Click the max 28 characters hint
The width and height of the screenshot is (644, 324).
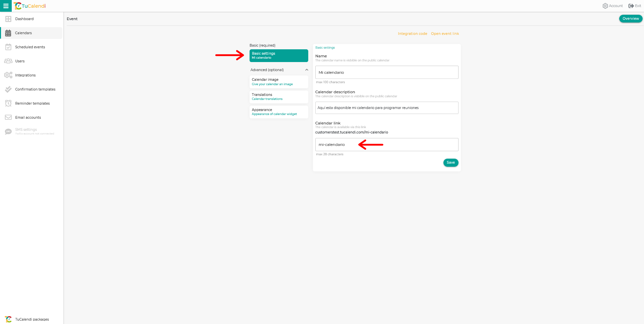tap(330, 154)
